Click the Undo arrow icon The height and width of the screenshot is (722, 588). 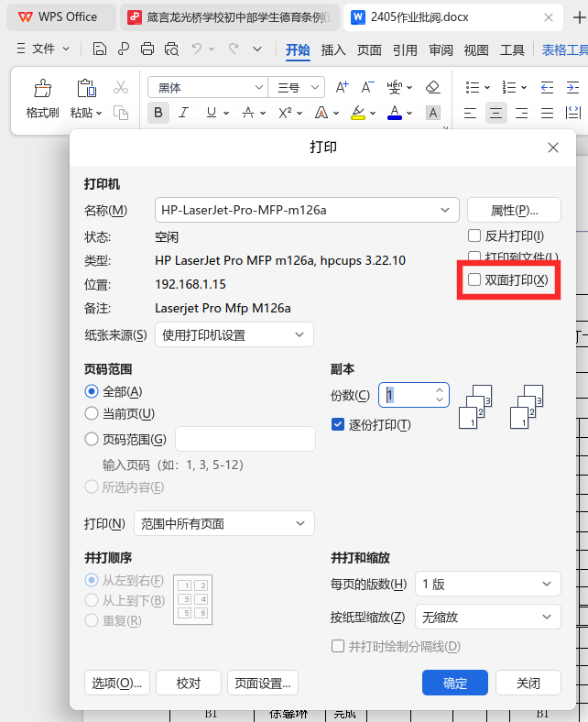(x=197, y=49)
